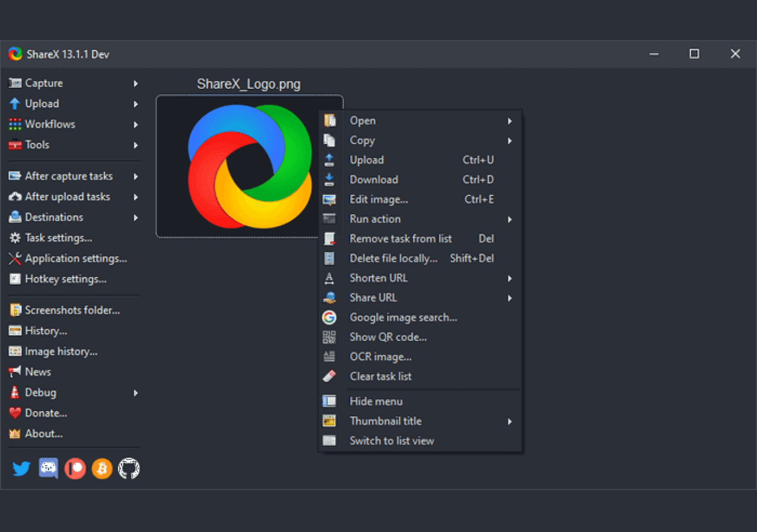Viewport: 757px width, 532px height.
Task: Click the Google image search icon
Action: pos(329,317)
